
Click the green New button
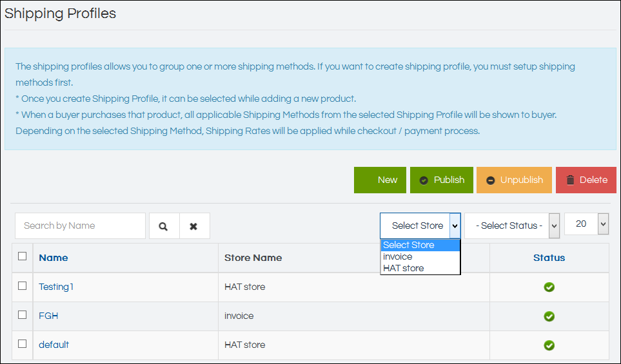380,180
